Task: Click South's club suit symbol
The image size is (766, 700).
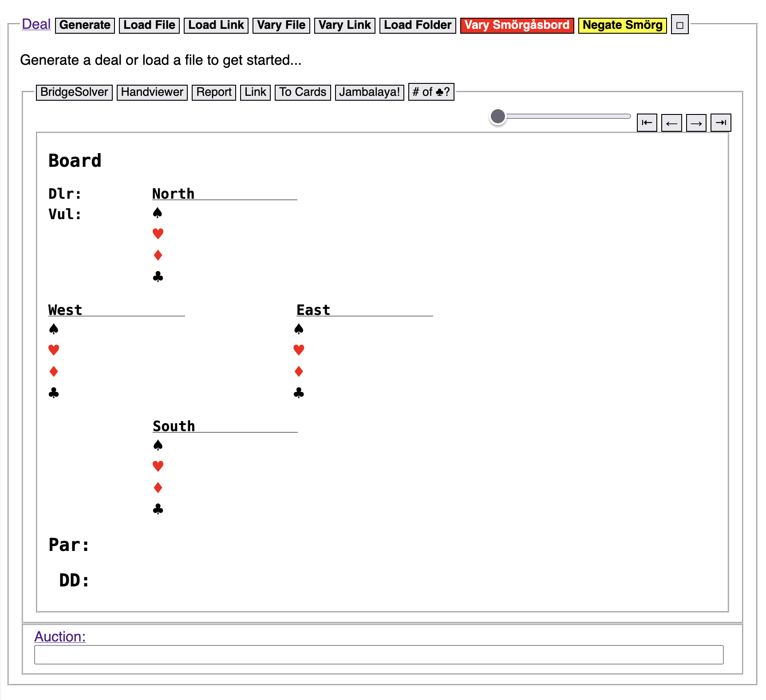Action: coord(158,509)
